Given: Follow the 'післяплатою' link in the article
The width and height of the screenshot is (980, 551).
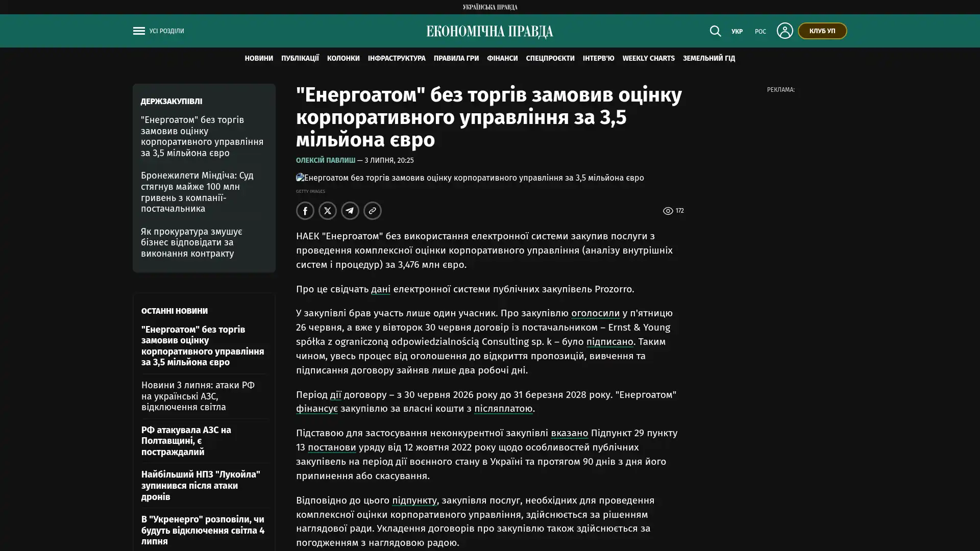Looking at the screenshot, I should click(503, 409).
